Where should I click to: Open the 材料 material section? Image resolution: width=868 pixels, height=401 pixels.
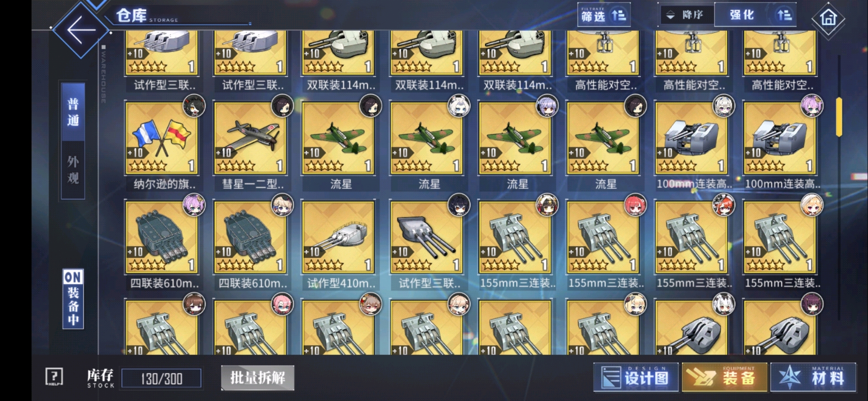pos(814,377)
